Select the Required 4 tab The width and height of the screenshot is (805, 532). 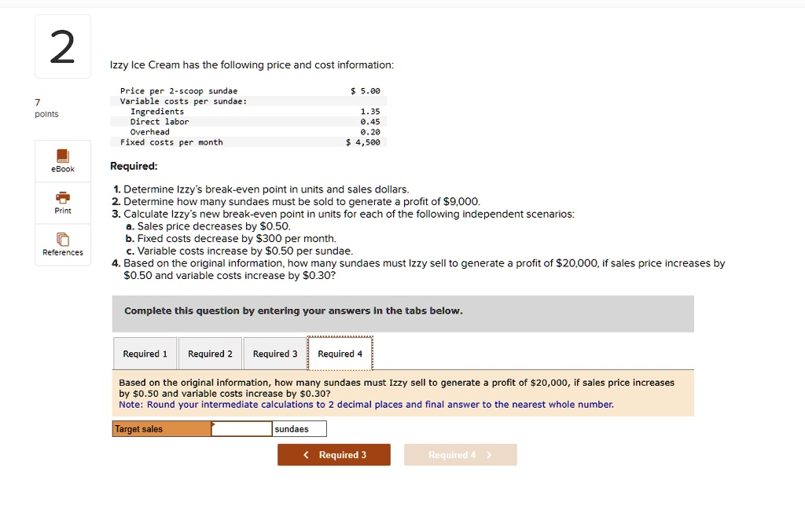point(340,353)
